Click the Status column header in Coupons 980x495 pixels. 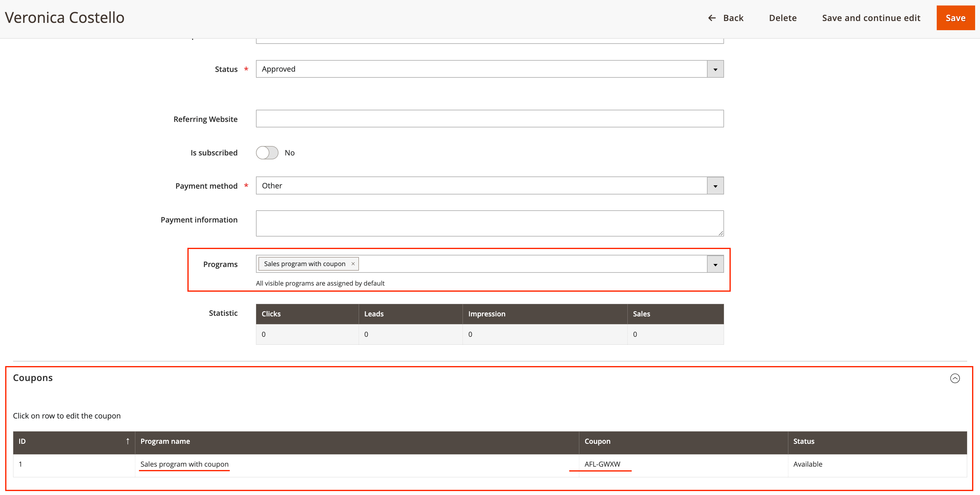coord(804,441)
